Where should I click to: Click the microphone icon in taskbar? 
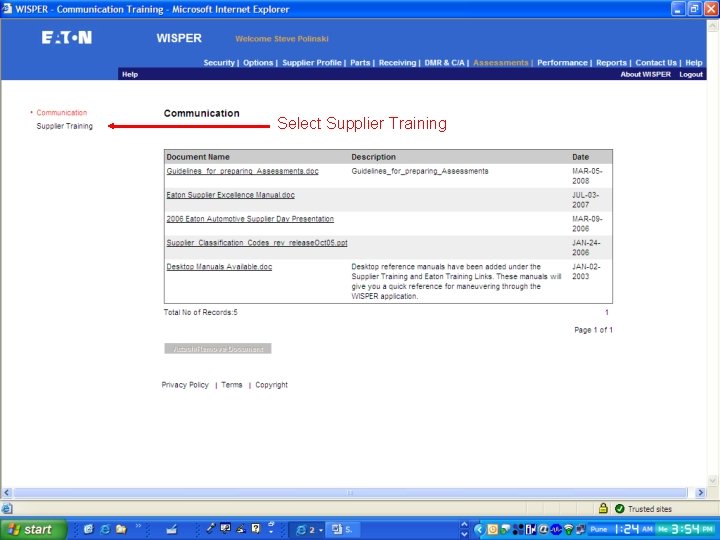tap(210, 528)
